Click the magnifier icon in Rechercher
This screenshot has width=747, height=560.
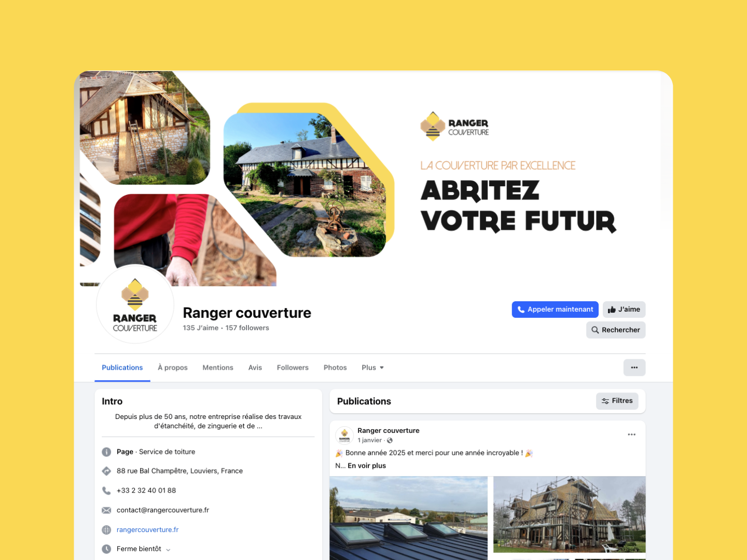click(595, 330)
